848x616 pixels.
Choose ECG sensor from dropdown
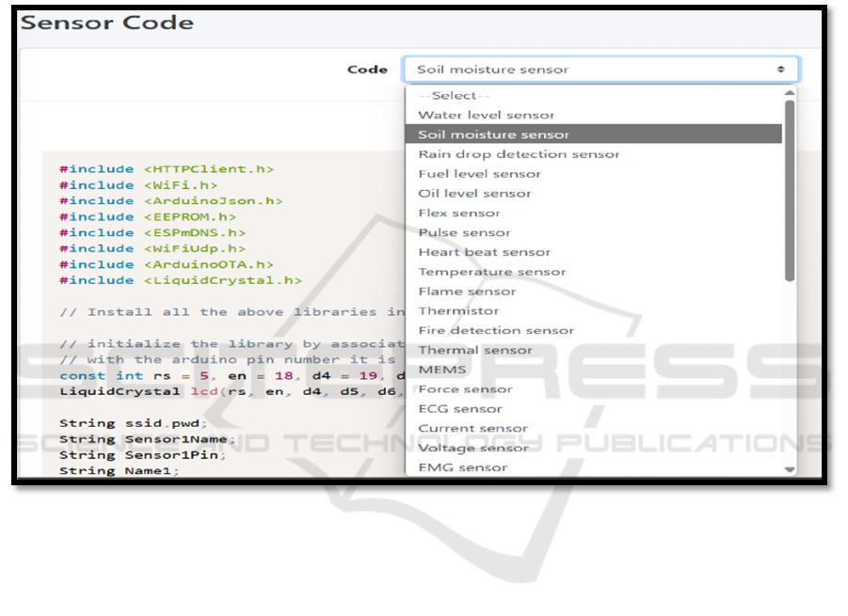tap(459, 409)
